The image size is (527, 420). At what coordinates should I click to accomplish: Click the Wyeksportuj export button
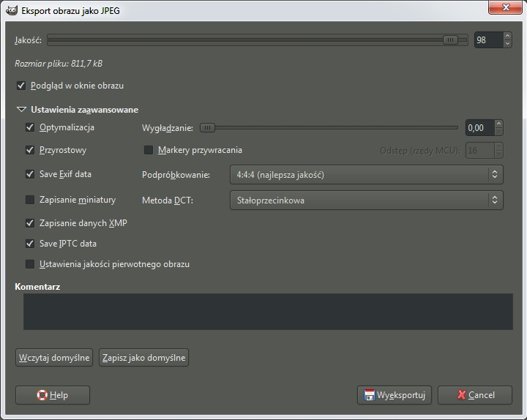pos(395,395)
